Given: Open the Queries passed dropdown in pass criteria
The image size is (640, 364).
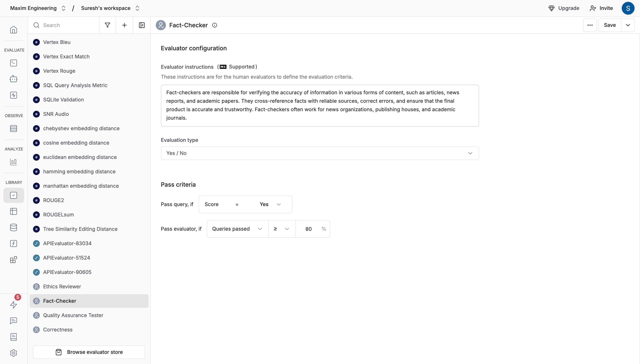Looking at the screenshot, I should [x=237, y=229].
